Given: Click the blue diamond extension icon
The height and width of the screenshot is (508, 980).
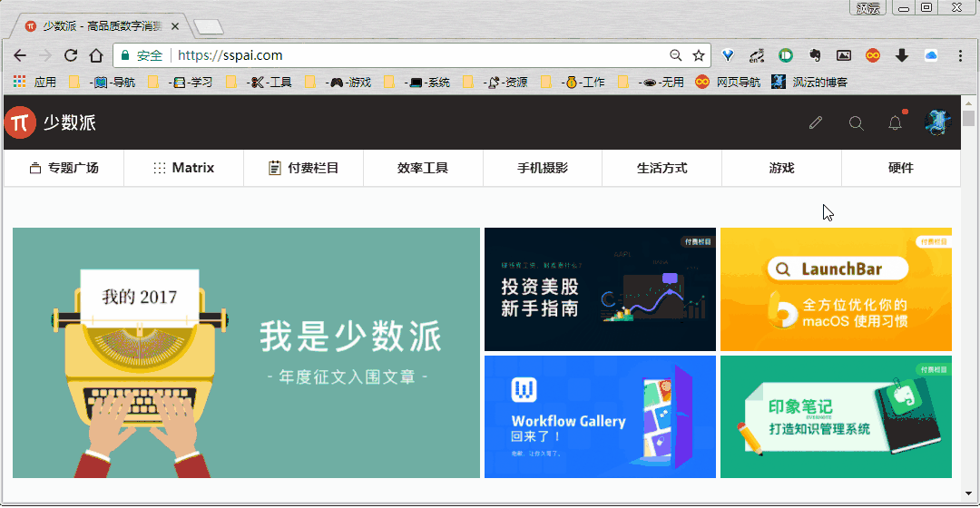Looking at the screenshot, I should point(728,55).
